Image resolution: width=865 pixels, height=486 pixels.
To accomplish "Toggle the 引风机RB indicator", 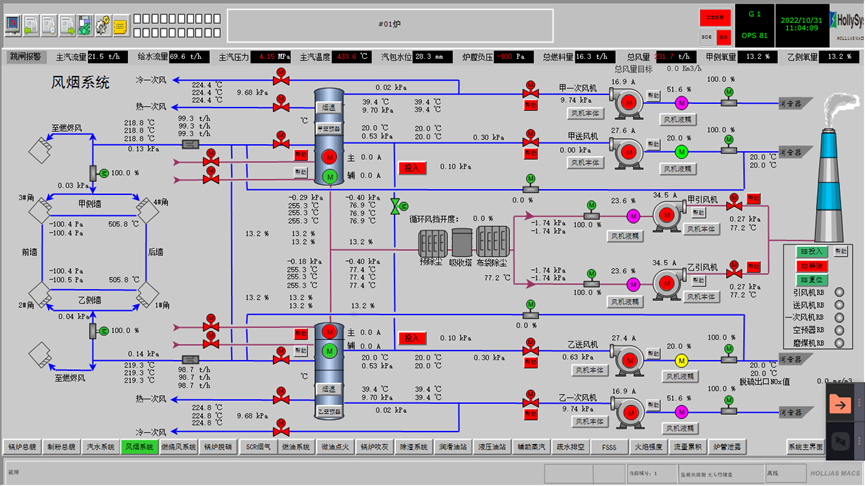I will coord(838,292).
